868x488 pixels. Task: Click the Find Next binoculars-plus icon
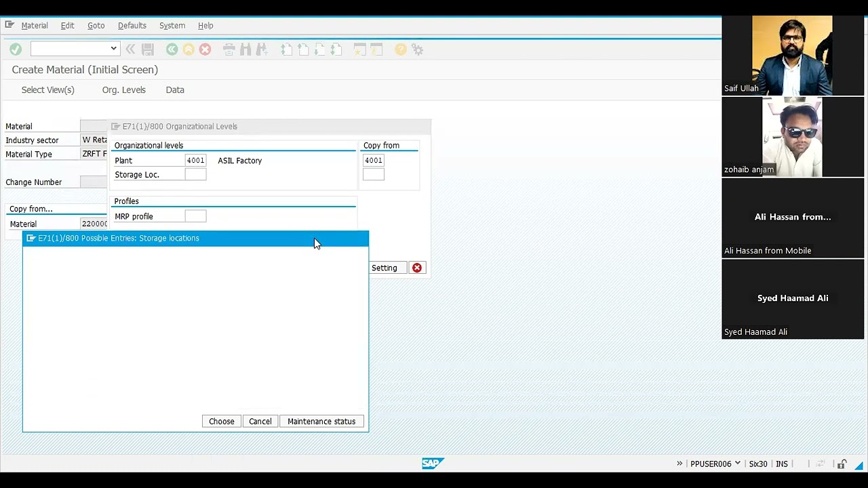[262, 49]
